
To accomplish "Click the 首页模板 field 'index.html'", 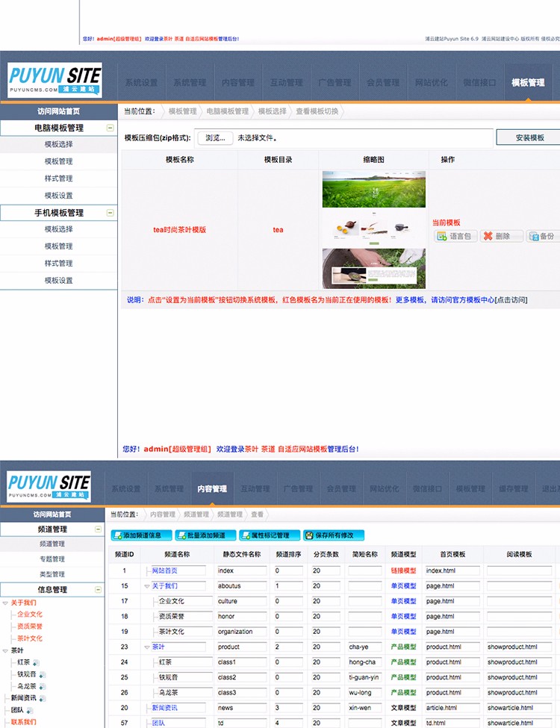I will coord(452,570).
